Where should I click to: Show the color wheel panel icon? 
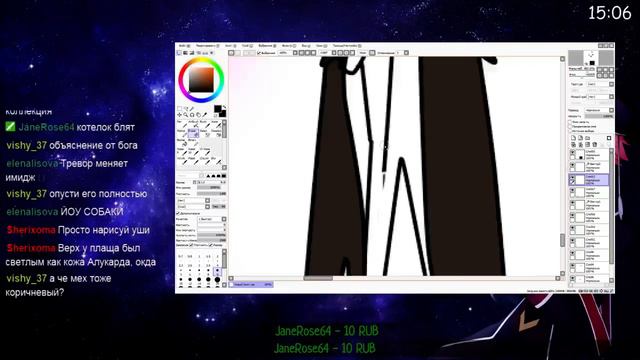178,53
